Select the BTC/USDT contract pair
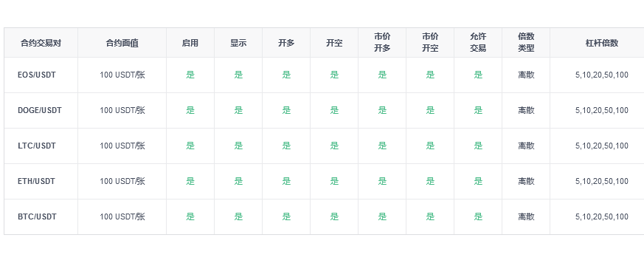The width and height of the screenshot is (644, 266). click(37, 216)
